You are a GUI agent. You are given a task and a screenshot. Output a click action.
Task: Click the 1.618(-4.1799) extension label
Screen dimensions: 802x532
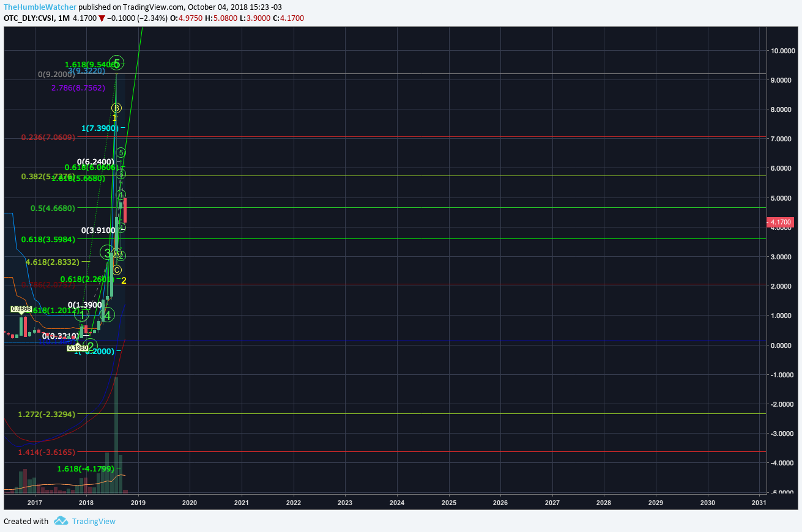pyautogui.click(x=86, y=469)
